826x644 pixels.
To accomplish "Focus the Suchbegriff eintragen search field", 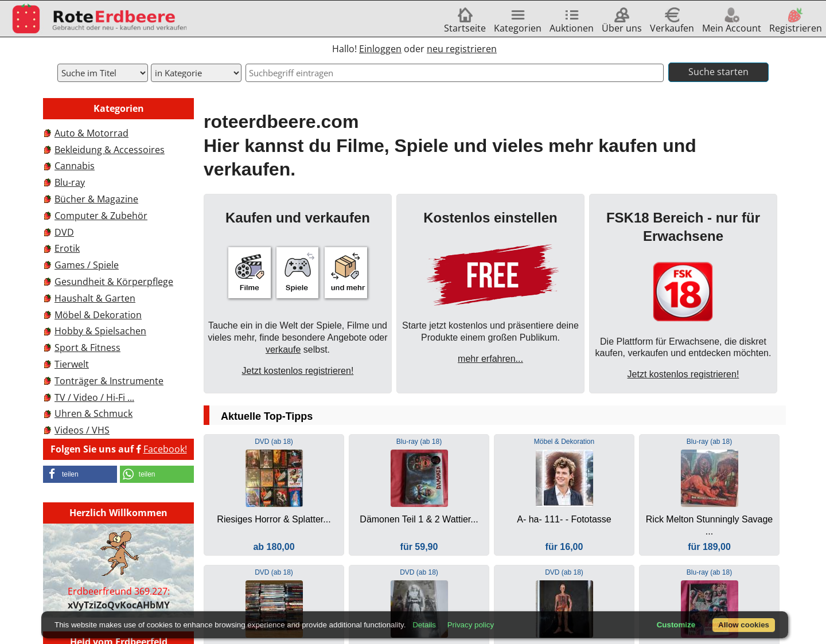I will pos(454,73).
